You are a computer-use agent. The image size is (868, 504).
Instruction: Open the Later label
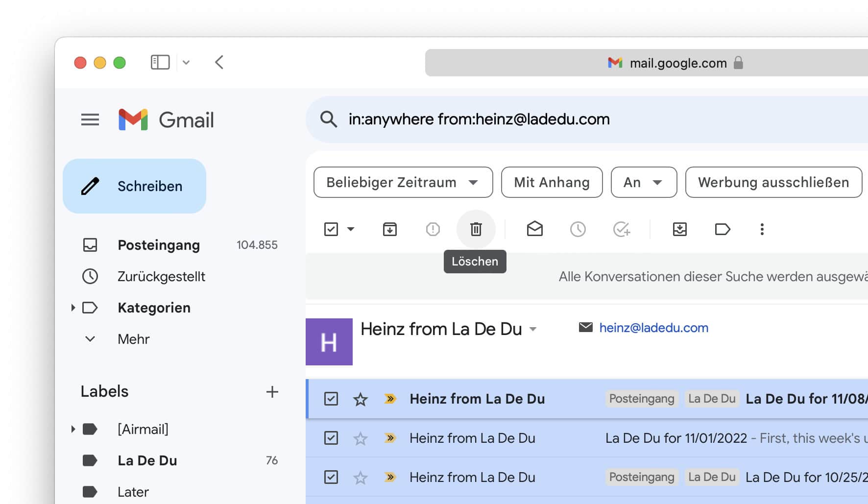click(x=133, y=492)
